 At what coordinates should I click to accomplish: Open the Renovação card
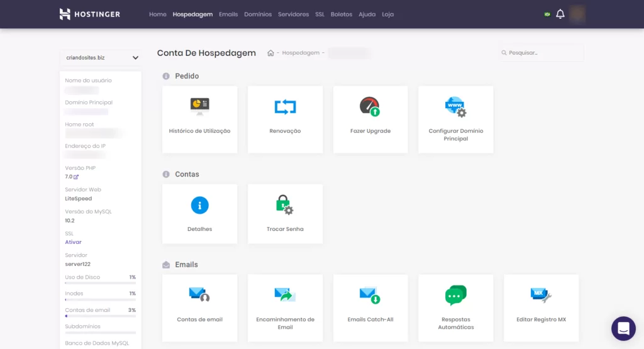point(285,119)
